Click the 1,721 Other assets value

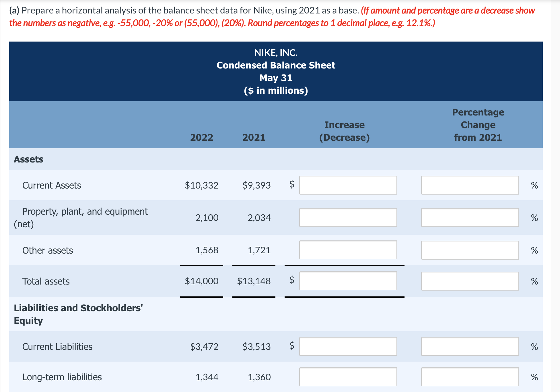point(259,250)
